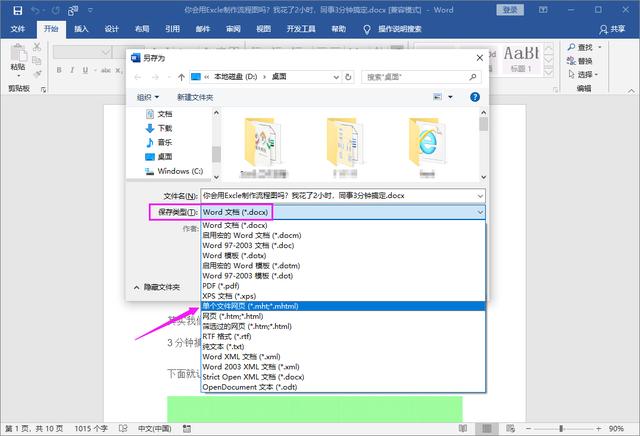Image resolution: width=640 pixels, height=436 pixels.
Task: Toggle Italic formatting button
Action: point(72,70)
